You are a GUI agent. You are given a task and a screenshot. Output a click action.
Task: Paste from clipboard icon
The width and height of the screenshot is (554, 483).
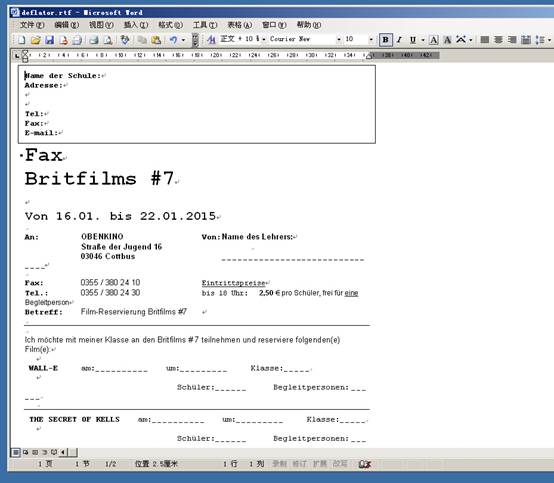(x=156, y=40)
